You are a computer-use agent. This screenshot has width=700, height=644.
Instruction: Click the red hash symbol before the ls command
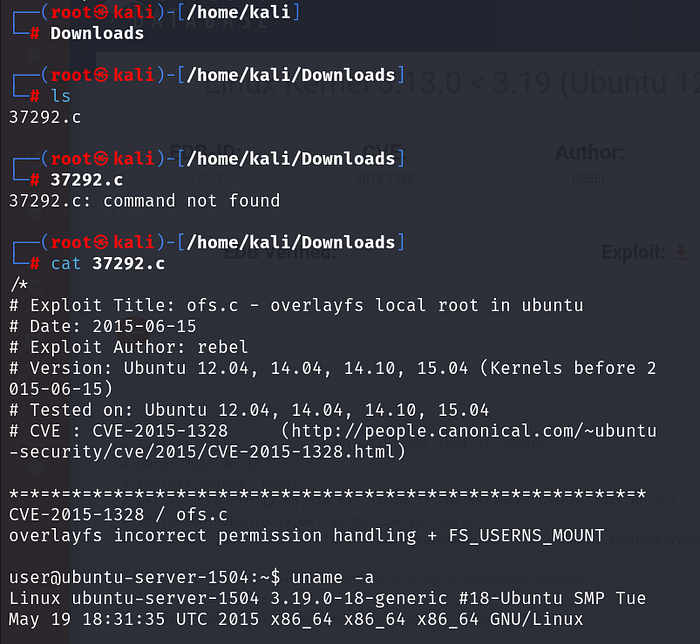coord(35,96)
